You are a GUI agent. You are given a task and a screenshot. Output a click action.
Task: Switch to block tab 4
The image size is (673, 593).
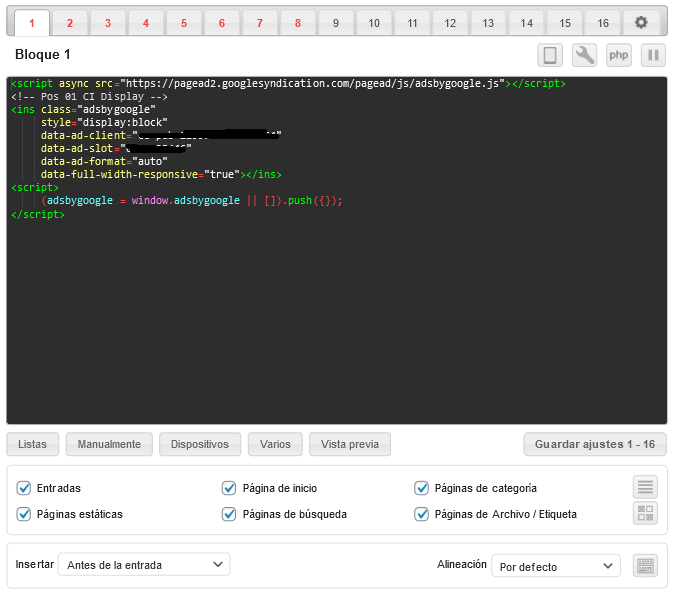[x=146, y=23]
